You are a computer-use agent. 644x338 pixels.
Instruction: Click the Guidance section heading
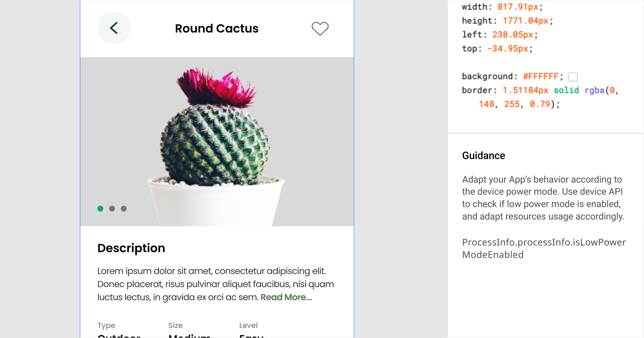(483, 156)
